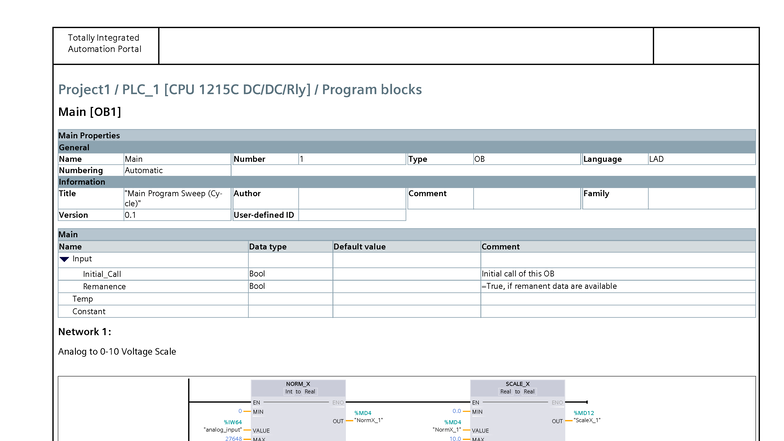
Task: Select the Name value 'Main' cell
Action: coord(177,159)
